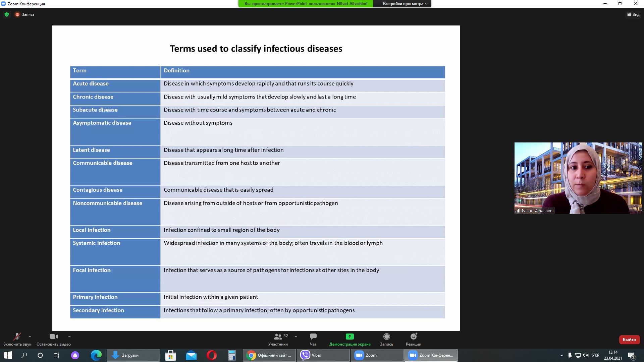The height and width of the screenshot is (362, 644).
Task: Open video options arrow beside camera
Action: click(69, 337)
